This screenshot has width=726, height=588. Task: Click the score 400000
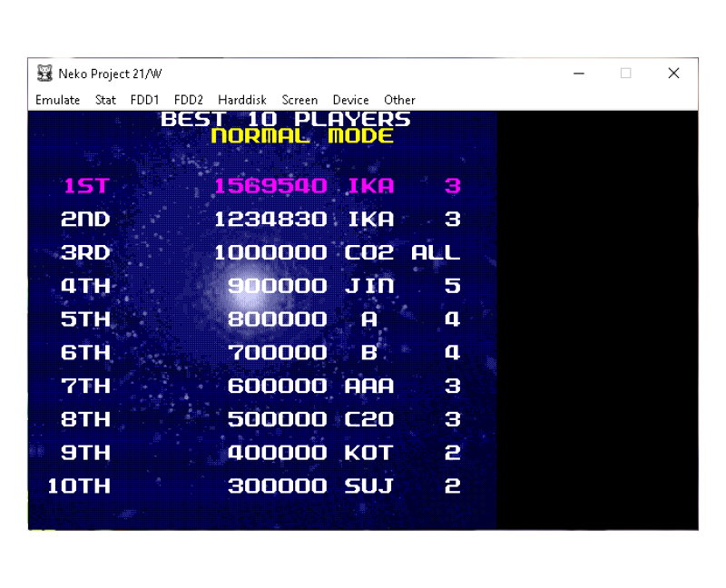(x=278, y=453)
